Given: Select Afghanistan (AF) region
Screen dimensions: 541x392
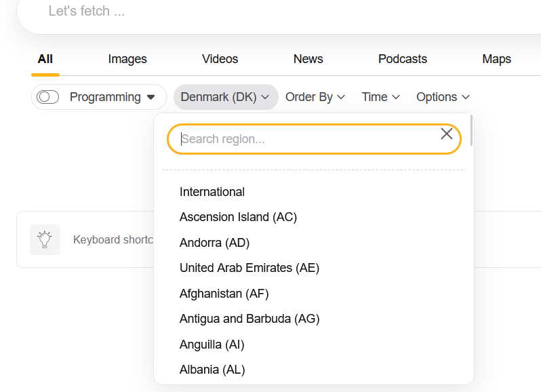Looking at the screenshot, I should coord(224,294).
